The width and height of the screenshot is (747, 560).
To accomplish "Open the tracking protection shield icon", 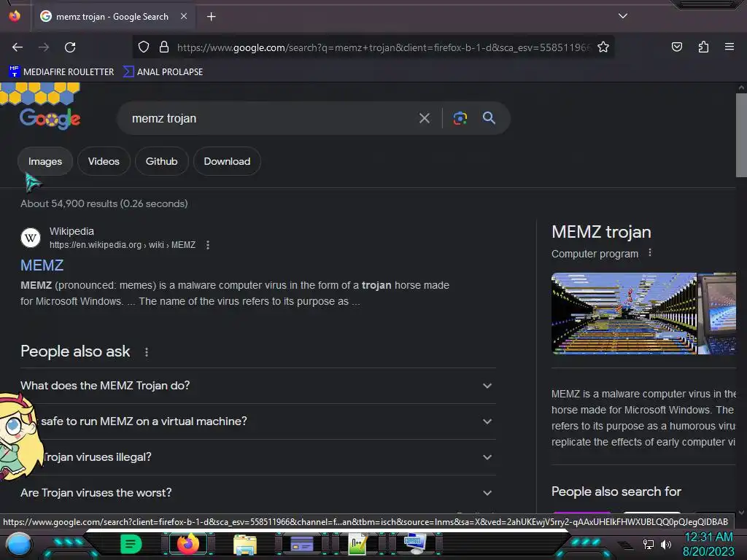I will (x=144, y=47).
